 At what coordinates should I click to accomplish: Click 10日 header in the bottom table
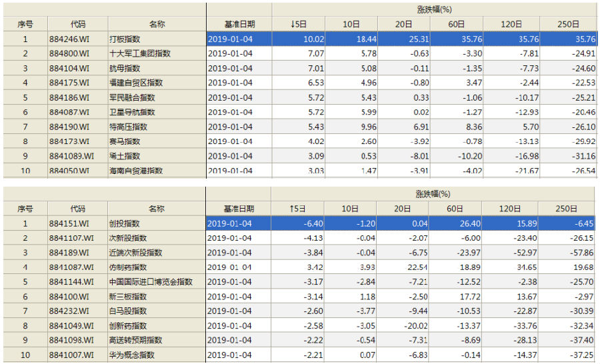click(x=350, y=209)
